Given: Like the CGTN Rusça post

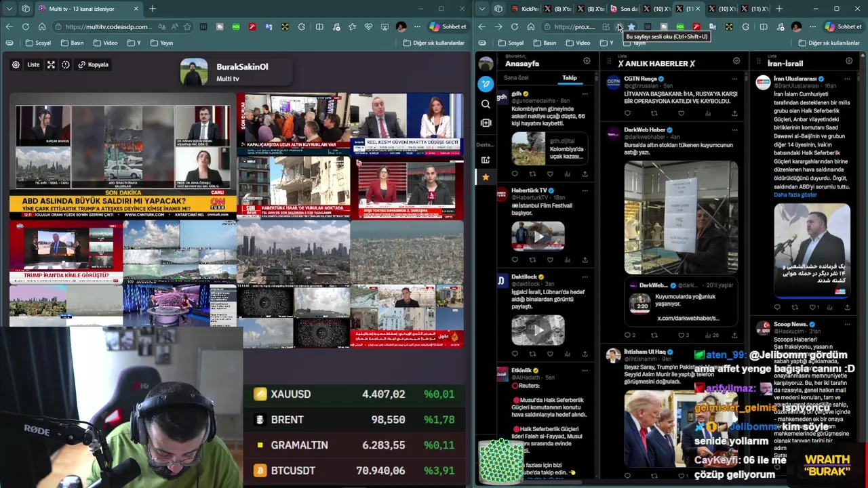Looking at the screenshot, I should (x=682, y=113).
